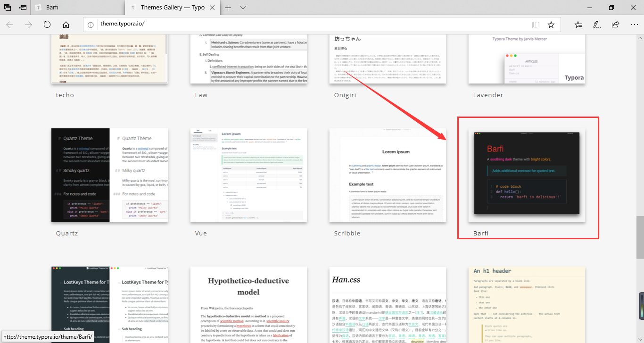The image size is (644, 343).
Task: Open the LostKeys theme preview thumbnail
Action: click(109, 305)
